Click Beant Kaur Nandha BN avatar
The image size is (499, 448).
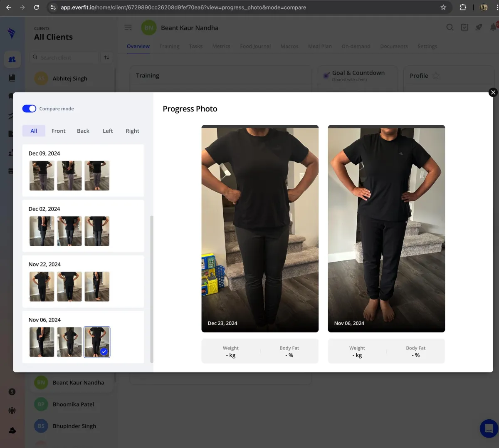click(149, 28)
